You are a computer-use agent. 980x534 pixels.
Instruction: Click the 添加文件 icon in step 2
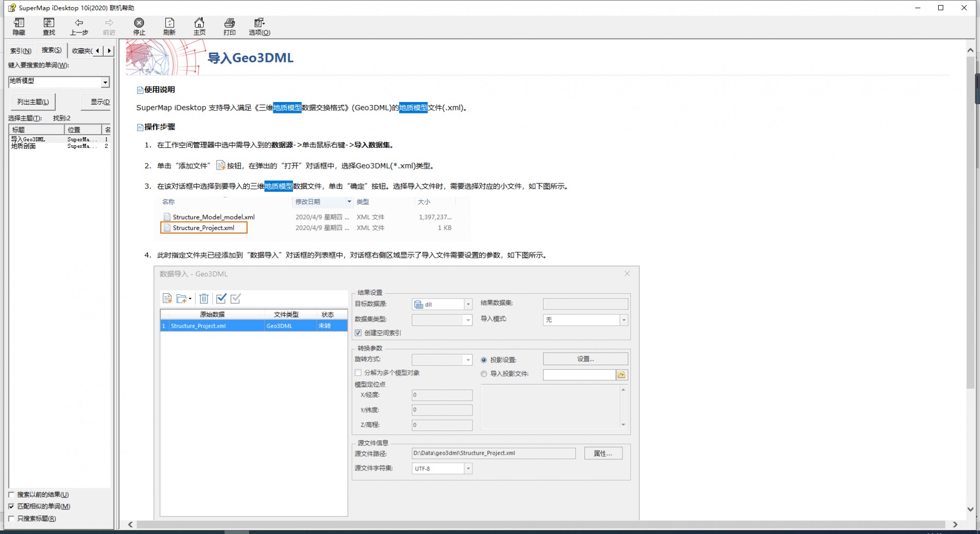point(220,165)
